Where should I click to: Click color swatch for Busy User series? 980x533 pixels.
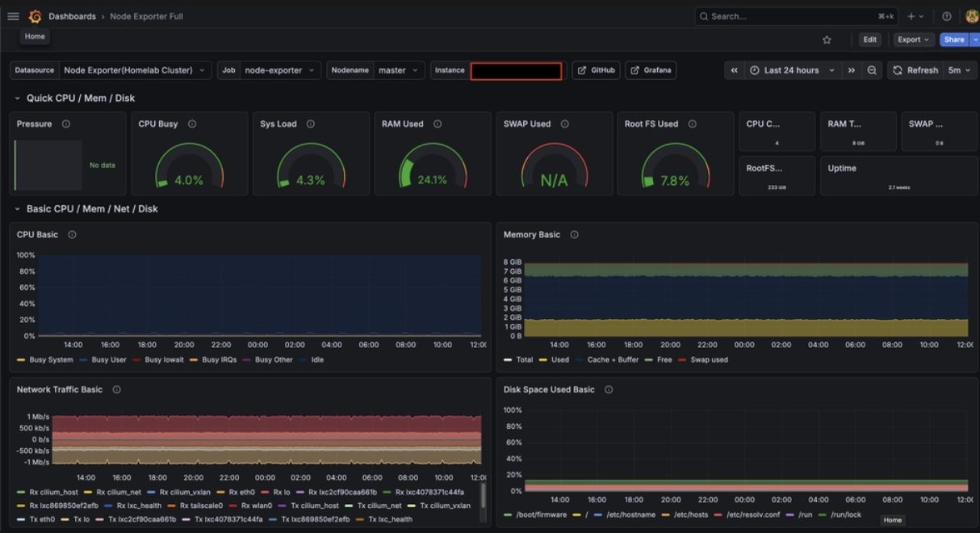click(x=83, y=360)
